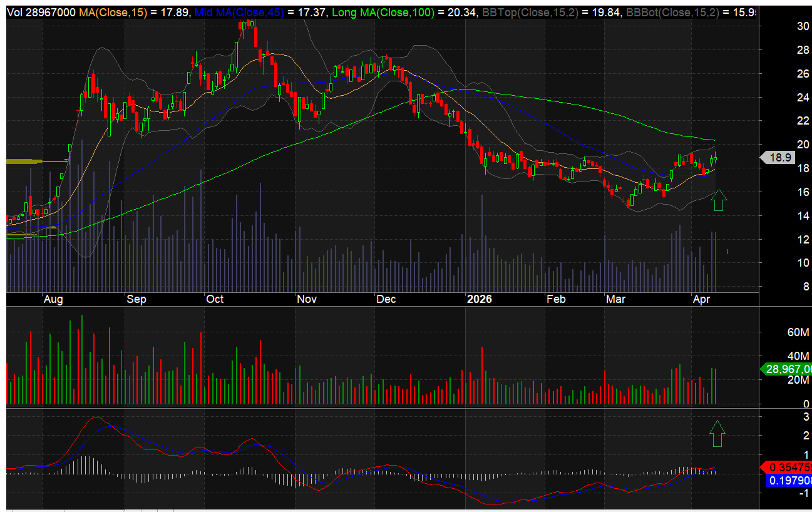Click the green volume value tag
The image size is (812, 512).
coord(789,370)
